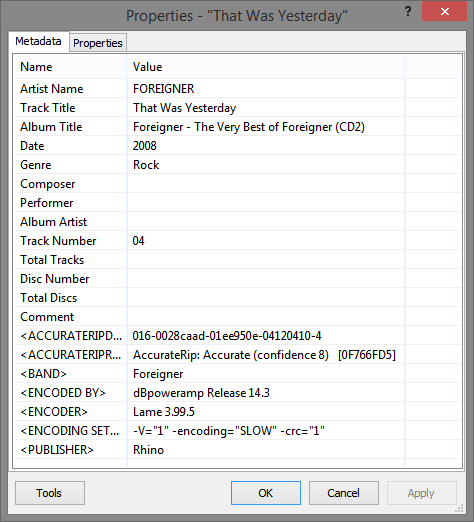Viewport: 474px width, 522px height.
Task: Click the Performer row label
Action: click(47, 203)
